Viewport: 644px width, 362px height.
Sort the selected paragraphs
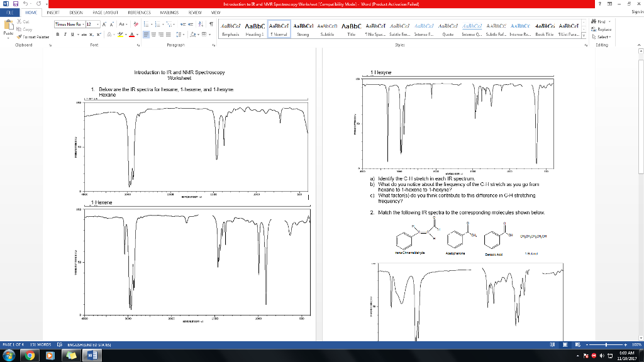201,25
